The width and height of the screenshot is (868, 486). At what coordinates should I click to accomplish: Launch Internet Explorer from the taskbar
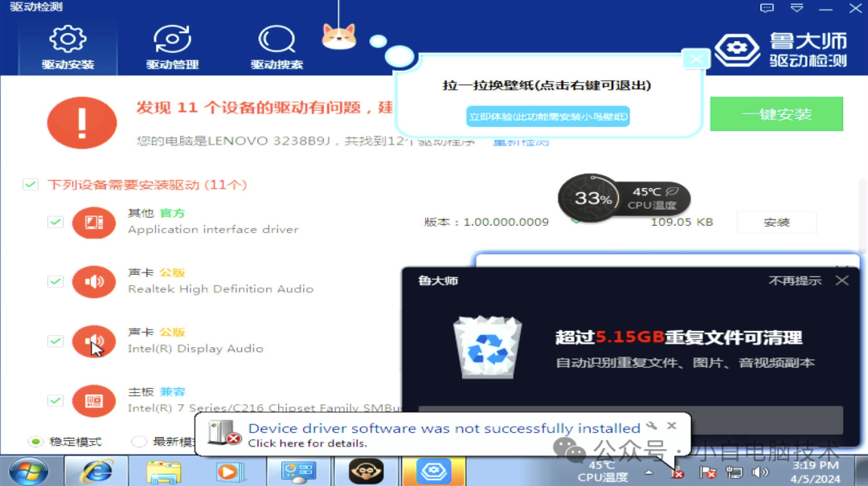pyautogui.click(x=97, y=472)
